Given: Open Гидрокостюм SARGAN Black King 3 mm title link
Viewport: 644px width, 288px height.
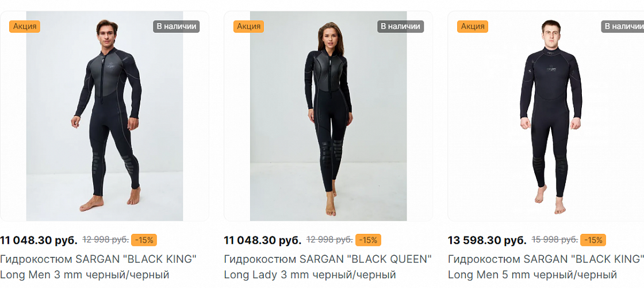Looking at the screenshot, I should click(98, 267).
